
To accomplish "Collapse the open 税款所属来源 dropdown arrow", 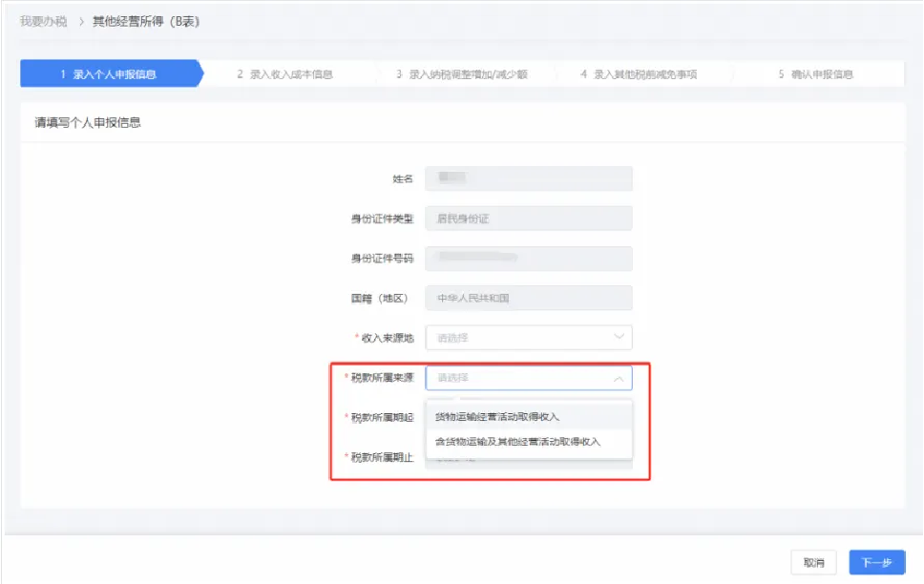I will pos(620,378).
